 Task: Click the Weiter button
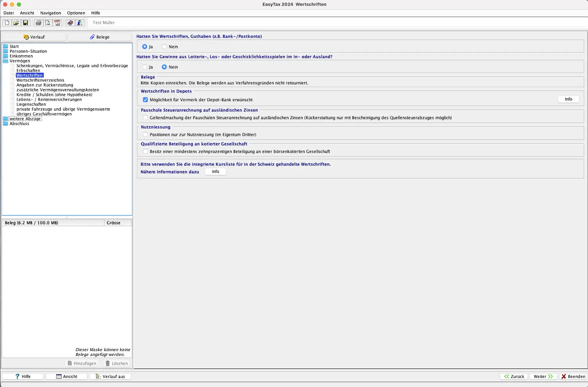[543, 376]
